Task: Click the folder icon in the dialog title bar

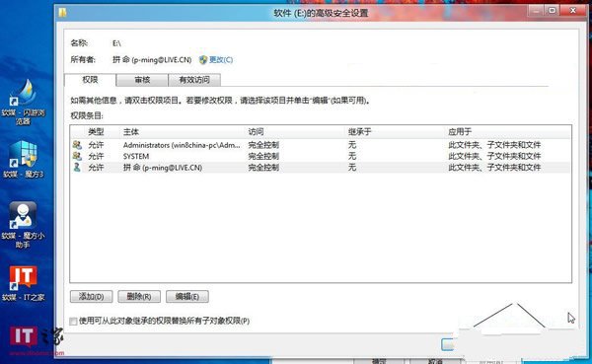Action: pos(63,13)
